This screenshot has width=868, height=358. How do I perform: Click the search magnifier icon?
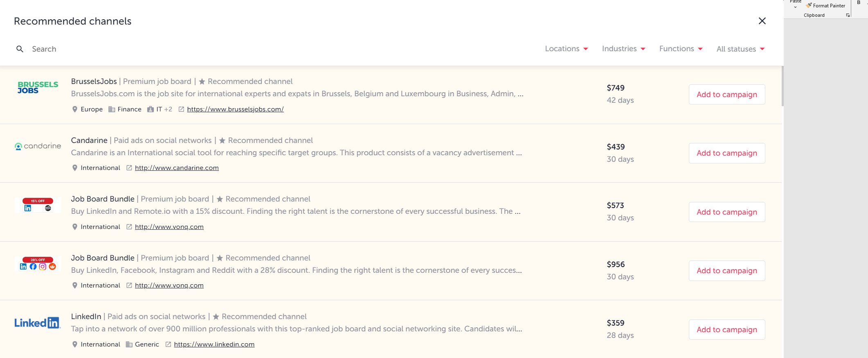click(x=20, y=49)
